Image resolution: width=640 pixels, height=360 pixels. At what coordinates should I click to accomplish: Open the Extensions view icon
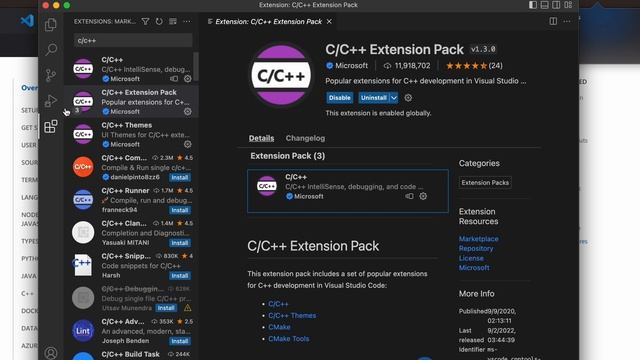(51, 127)
